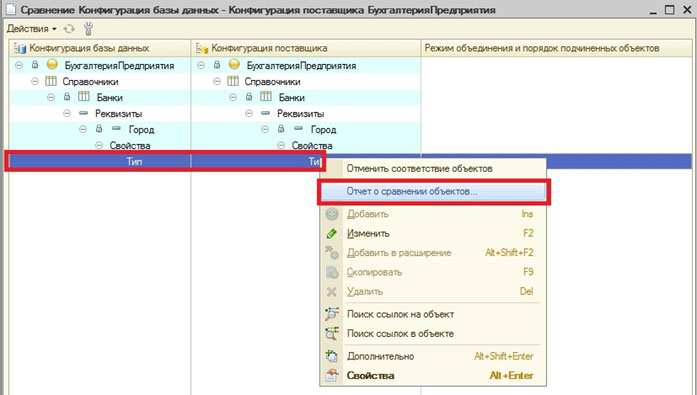Click the pencil icon next to Изменить
The image size is (697, 395).
pyautogui.click(x=332, y=233)
